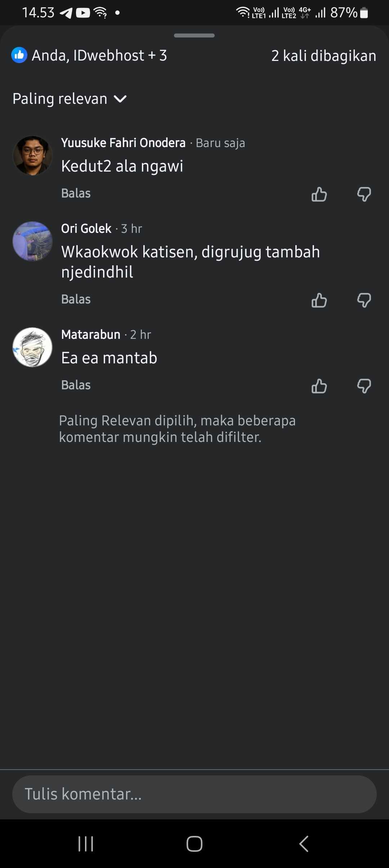The width and height of the screenshot is (389, 868).
Task: Focus the "Tulis komentar..." input field
Action: point(194,794)
